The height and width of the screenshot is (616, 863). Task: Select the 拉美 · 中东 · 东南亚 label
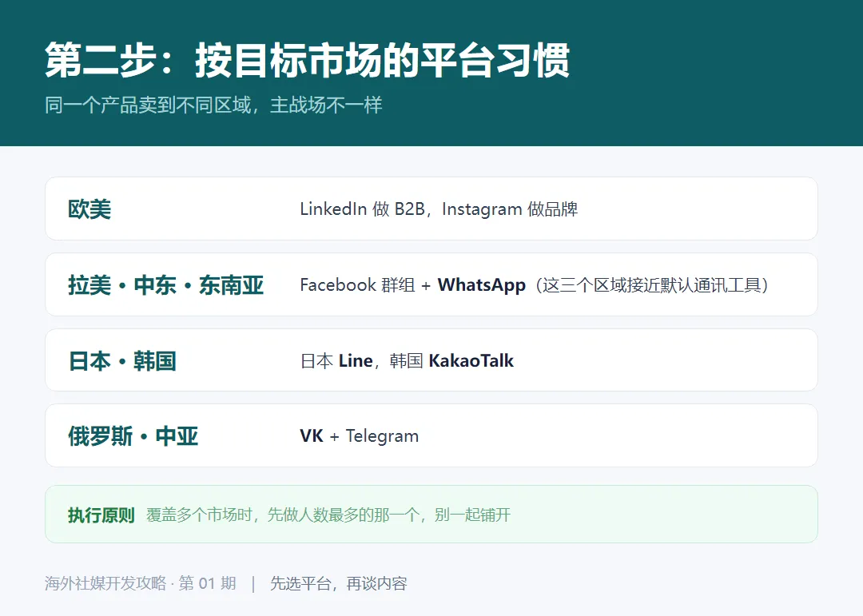(165, 285)
